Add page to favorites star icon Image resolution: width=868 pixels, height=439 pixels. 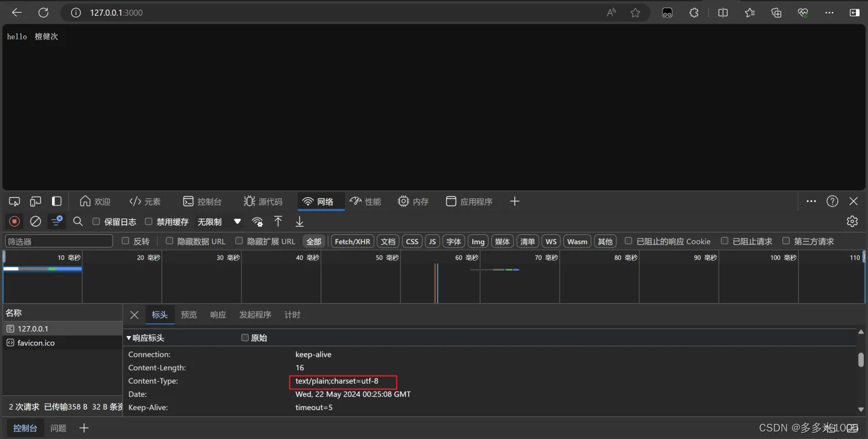(x=635, y=13)
